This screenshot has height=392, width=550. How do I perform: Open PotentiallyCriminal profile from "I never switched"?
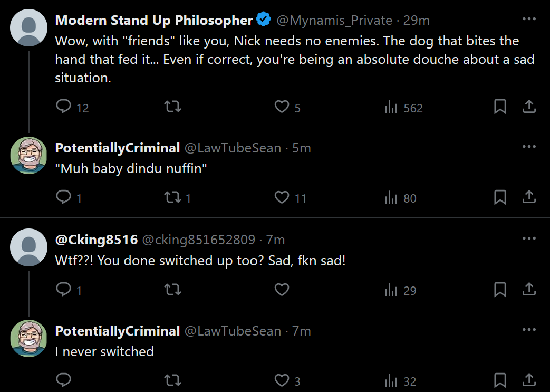tap(118, 331)
